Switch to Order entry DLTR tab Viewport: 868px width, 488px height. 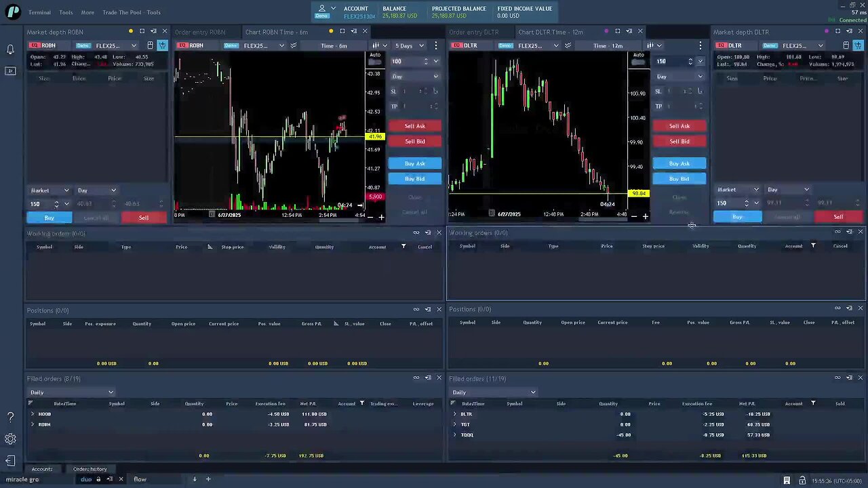coord(474,32)
